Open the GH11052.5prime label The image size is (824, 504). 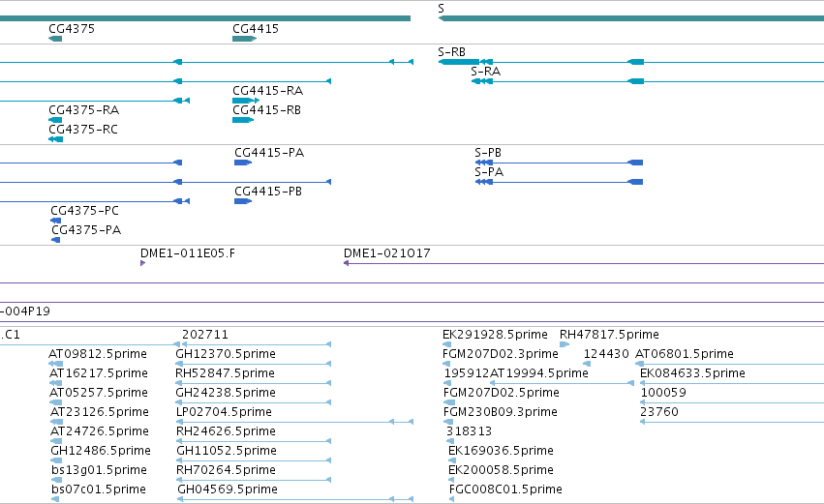227,451
